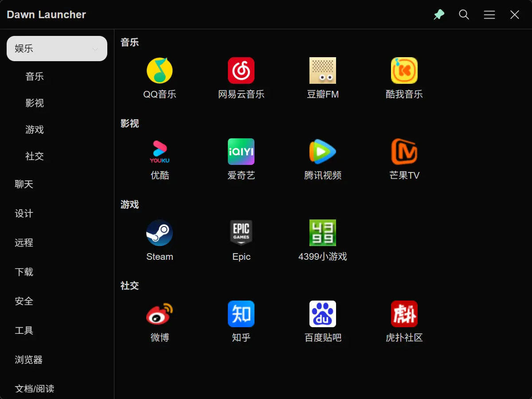532x399 pixels.
Task: Open the 百度贴吧 icon
Action: pyautogui.click(x=323, y=314)
